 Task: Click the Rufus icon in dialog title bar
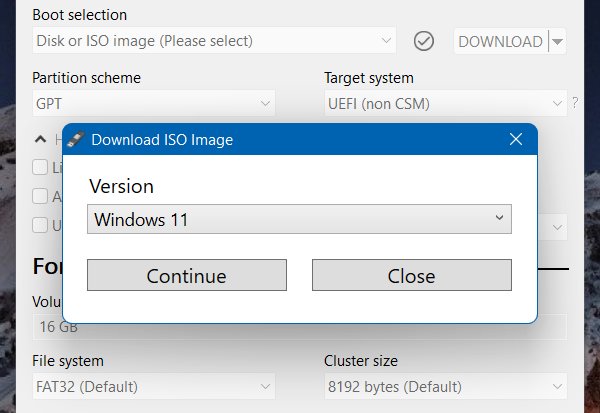point(76,139)
